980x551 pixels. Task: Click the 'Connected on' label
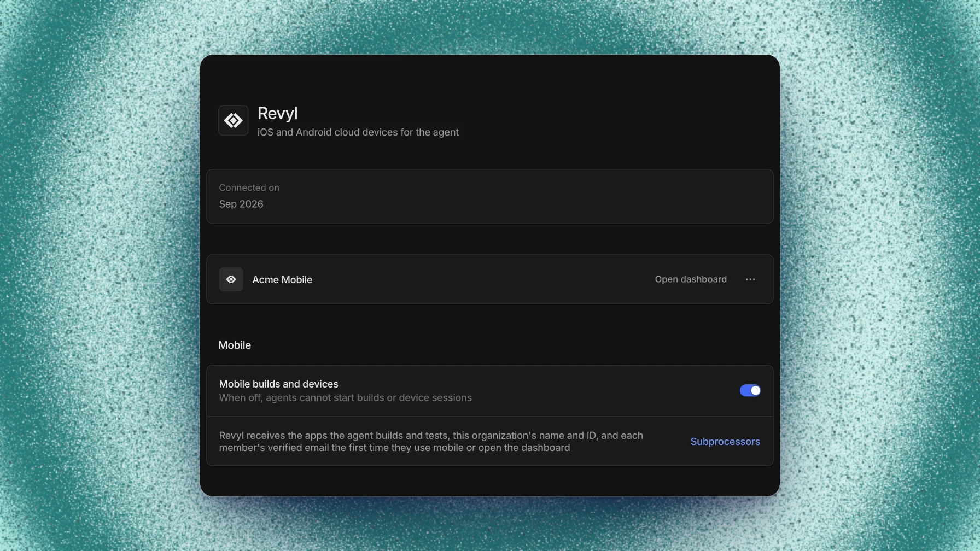point(249,187)
